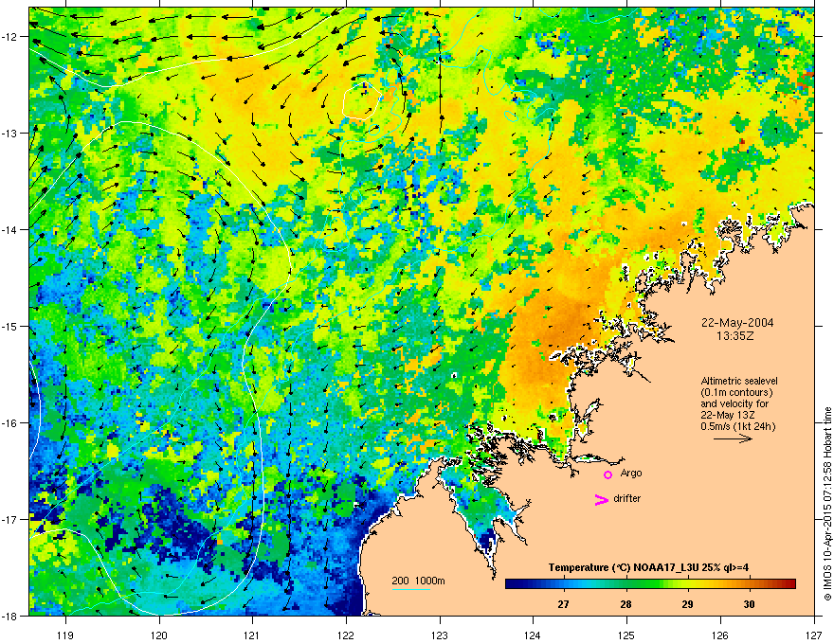
Task: Click the time text '13:35Z'
Action: tap(735, 336)
